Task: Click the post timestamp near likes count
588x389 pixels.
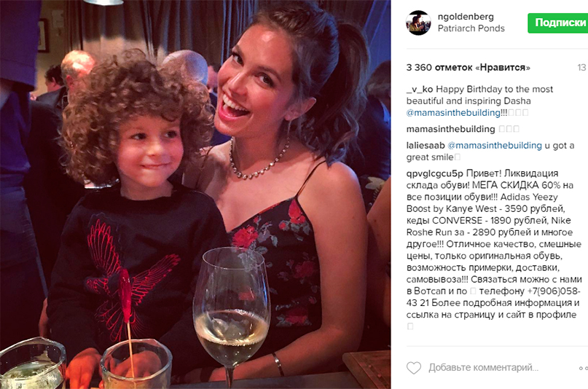Action: (582, 68)
